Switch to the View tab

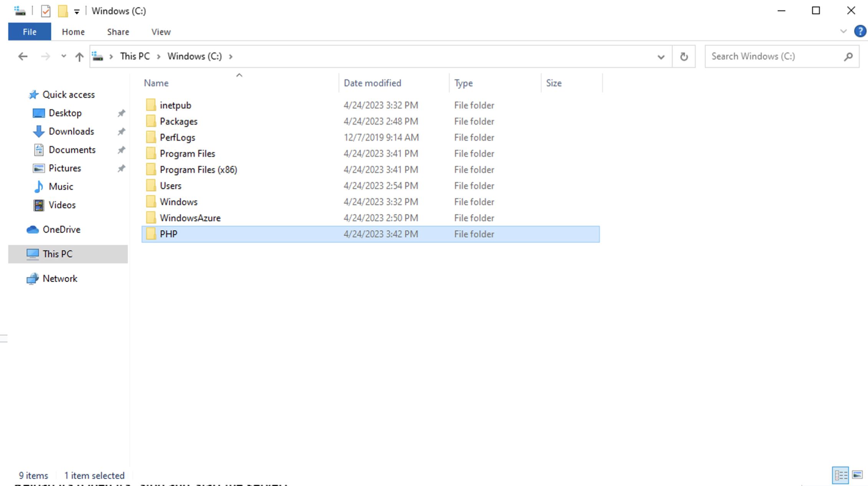click(x=160, y=31)
